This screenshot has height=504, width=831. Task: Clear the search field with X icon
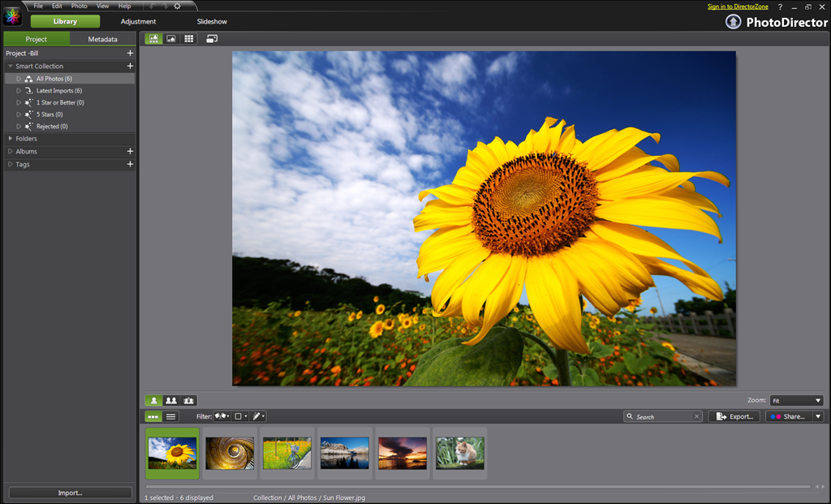[696, 416]
